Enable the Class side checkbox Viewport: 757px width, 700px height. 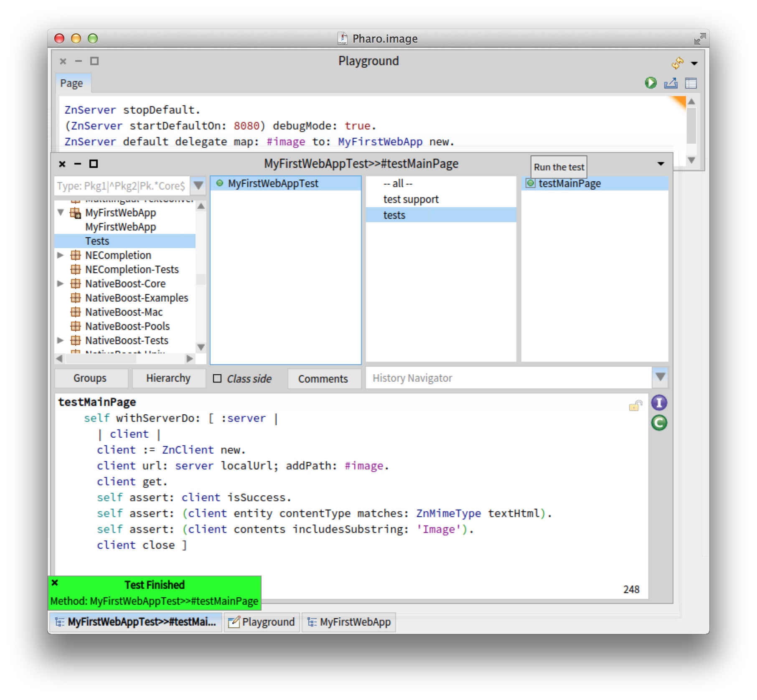click(217, 378)
